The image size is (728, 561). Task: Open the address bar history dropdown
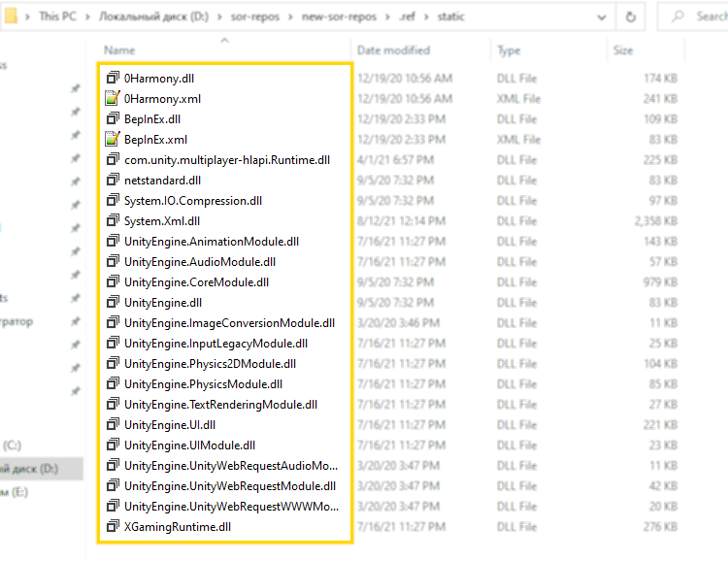[601, 17]
